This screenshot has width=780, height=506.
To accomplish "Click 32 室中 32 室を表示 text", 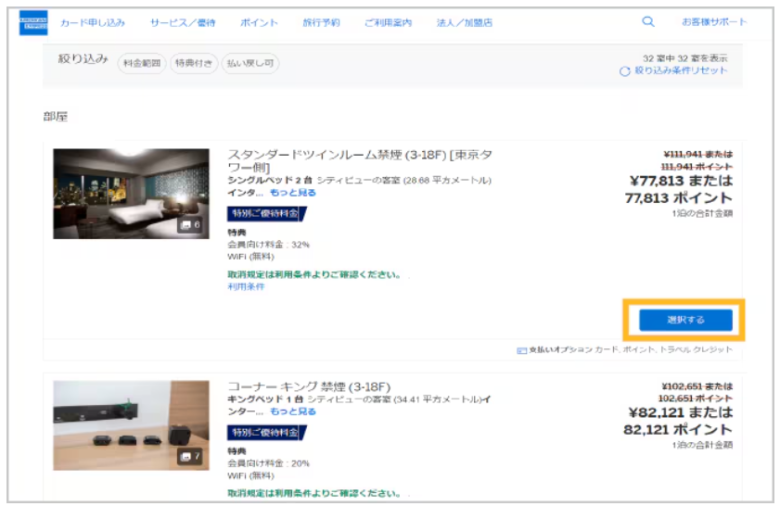I will click(x=685, y=58).
